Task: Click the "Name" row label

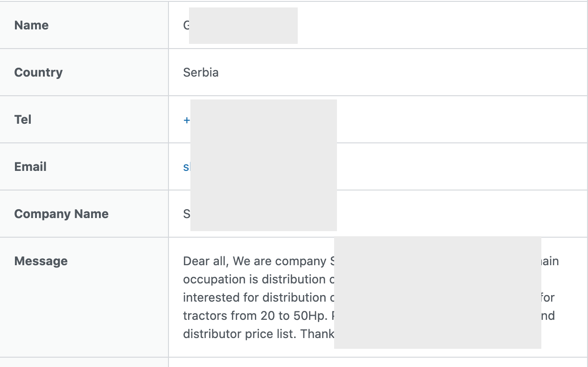Action: [31, 25]
